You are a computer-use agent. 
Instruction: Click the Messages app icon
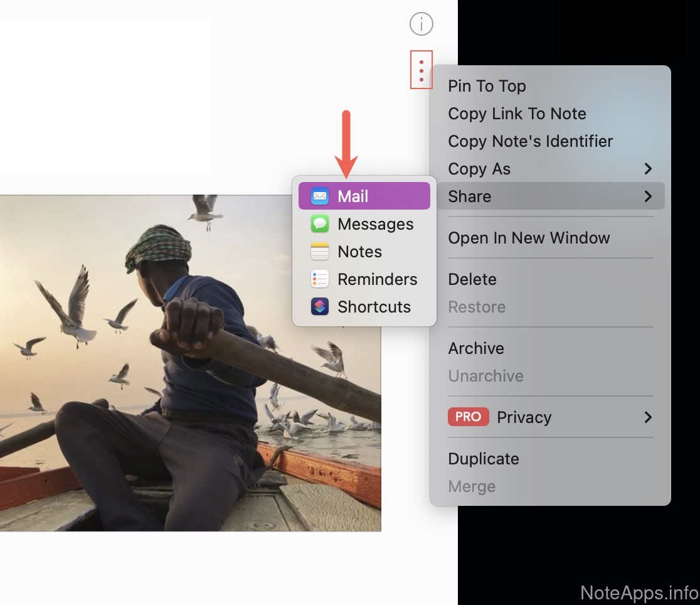pyautogui.click(x=320, y=224)
